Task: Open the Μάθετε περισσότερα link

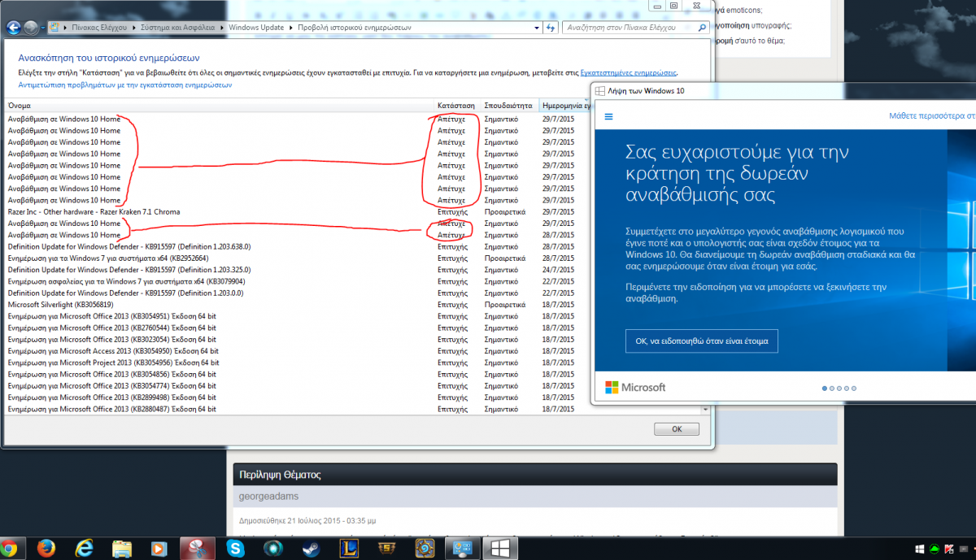Action: point(932,116)
